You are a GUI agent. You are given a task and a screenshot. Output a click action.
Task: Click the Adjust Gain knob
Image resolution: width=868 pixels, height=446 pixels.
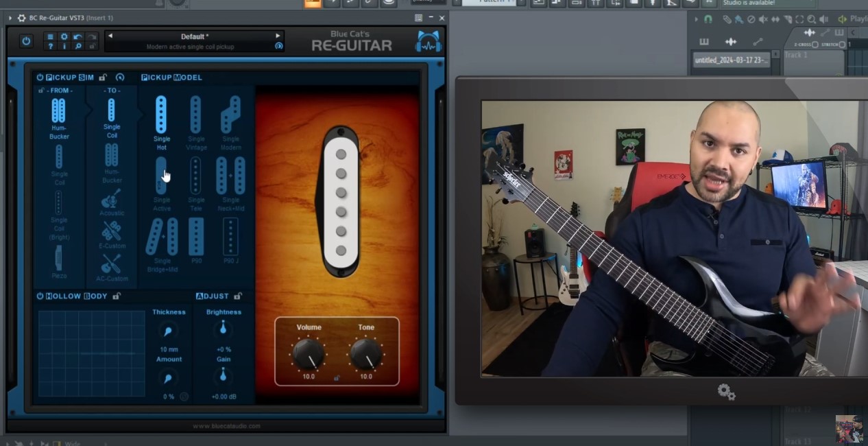[x=222, y=377]
